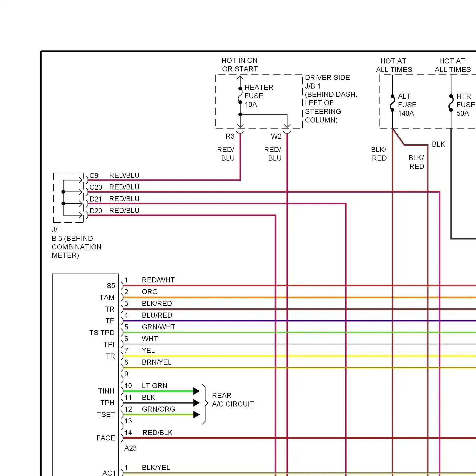Click the BLK wire label on pin 11

[x=149, y=397]
